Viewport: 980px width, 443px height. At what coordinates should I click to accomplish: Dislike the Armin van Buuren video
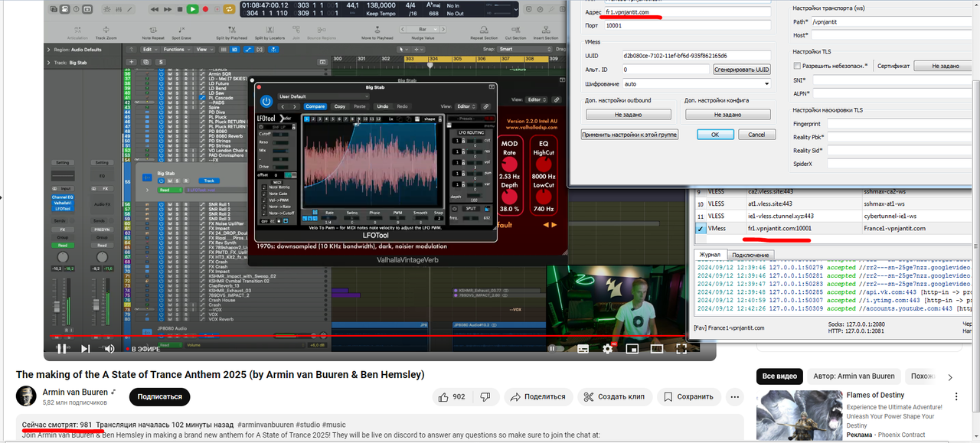coord(485,397)
